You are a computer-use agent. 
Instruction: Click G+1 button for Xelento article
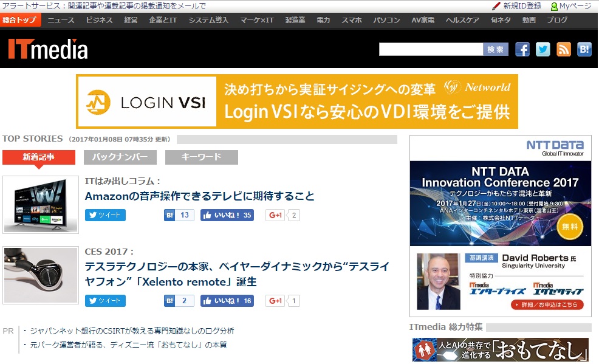point(275,301)
